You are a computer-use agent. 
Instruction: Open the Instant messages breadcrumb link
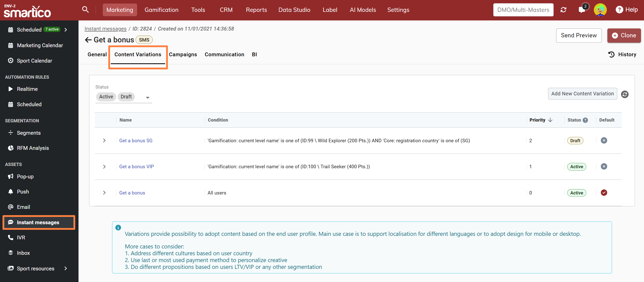click(105, 29)
